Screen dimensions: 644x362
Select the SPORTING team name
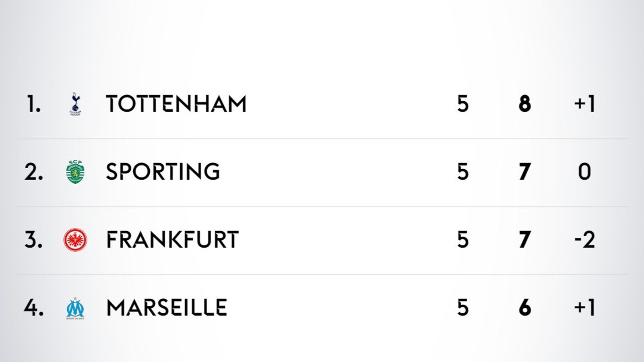tap(163, 172)
